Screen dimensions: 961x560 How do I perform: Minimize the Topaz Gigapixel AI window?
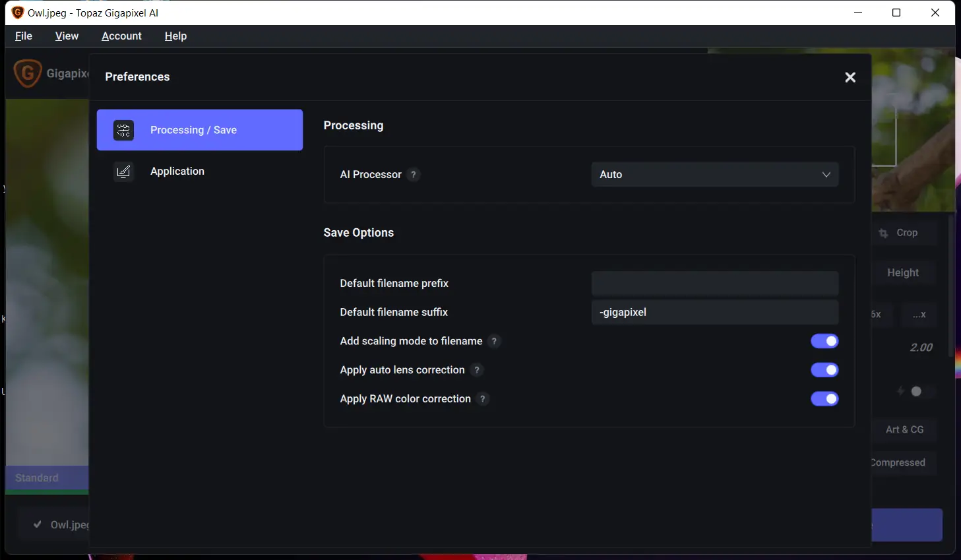pyautogui.click(x=858, y=13)
